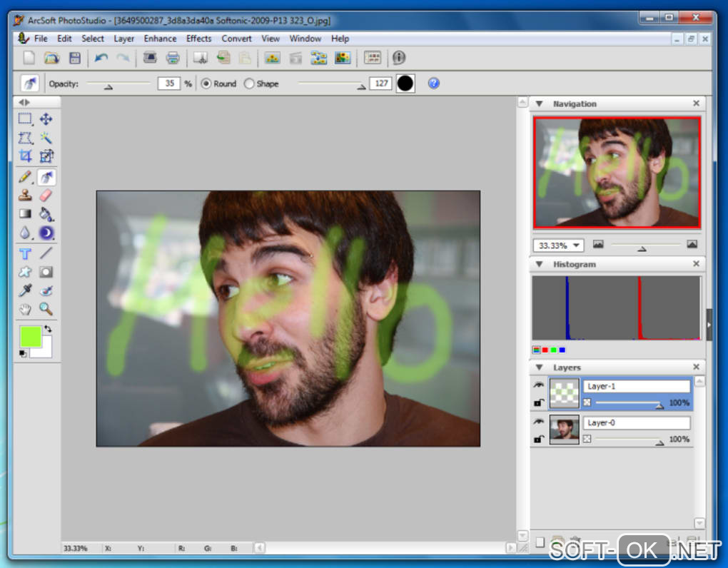Click the Undo arrow icon
Viewport: 728px width, 568px height.
tap(101, 58)
